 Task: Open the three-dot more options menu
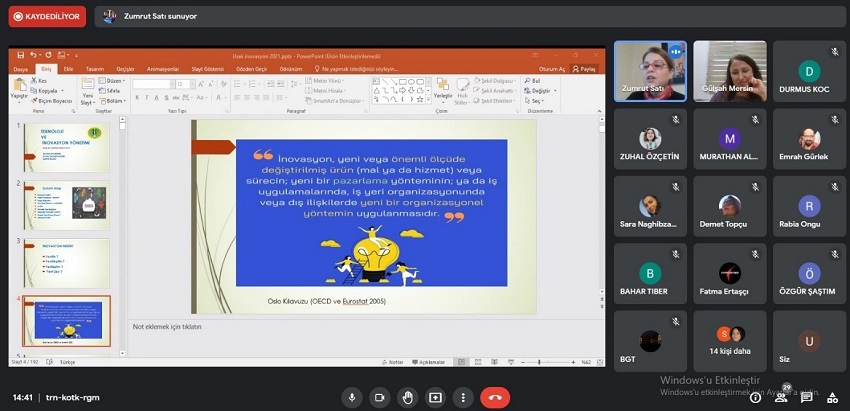tap(462, 397)
